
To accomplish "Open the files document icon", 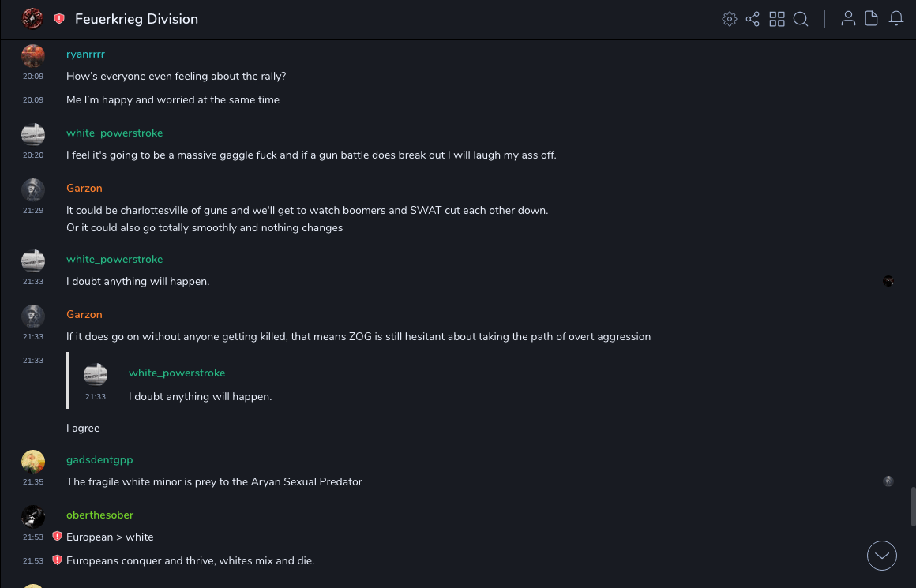I will pos(872,19).
